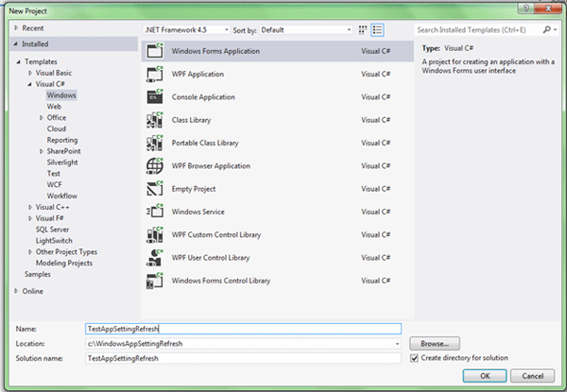Click in the Solution name field
Image resolution: width=567 pixels, height=392 pixels.
tap(244, 358)
